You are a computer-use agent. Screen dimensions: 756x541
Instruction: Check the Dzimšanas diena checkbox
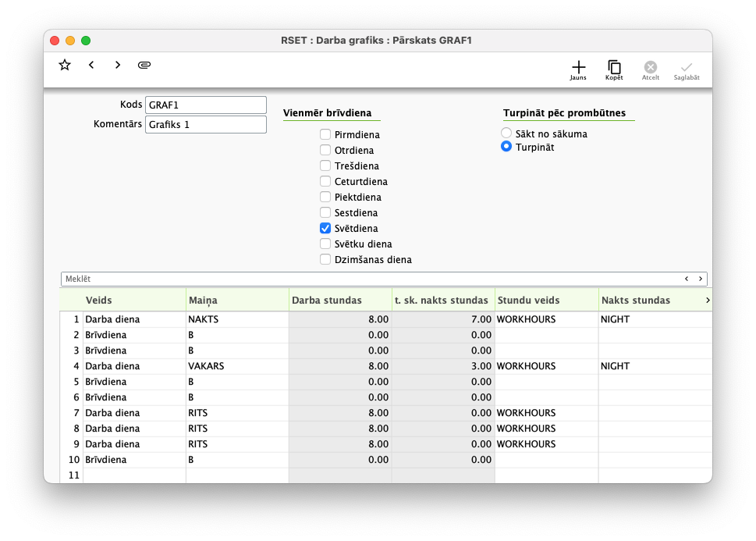pyautogui.click(x=325, y=259)
